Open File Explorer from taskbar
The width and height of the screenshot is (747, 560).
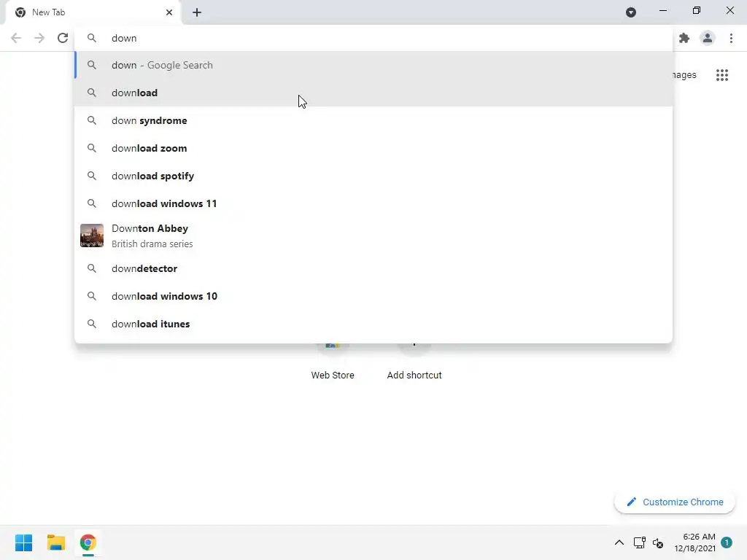click(55, 542)
